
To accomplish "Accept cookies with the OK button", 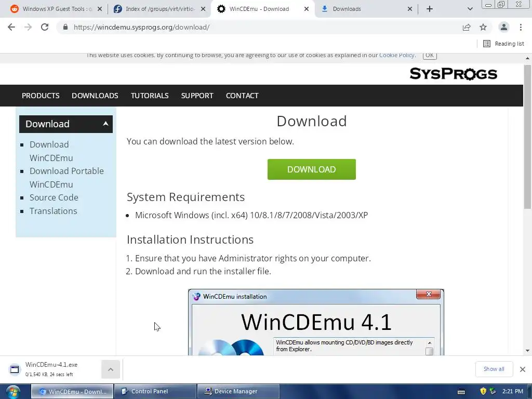I will [430, 55].
